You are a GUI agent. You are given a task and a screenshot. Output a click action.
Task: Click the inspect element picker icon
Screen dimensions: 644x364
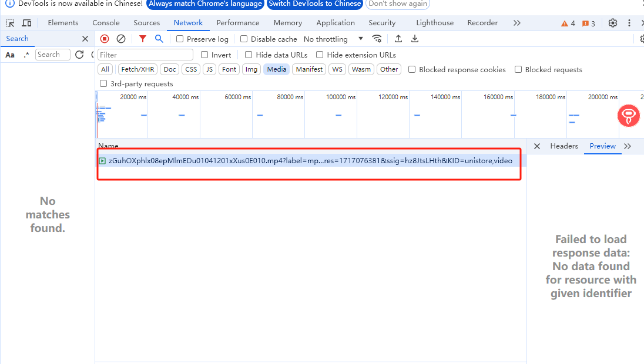(x=10, y=23)
